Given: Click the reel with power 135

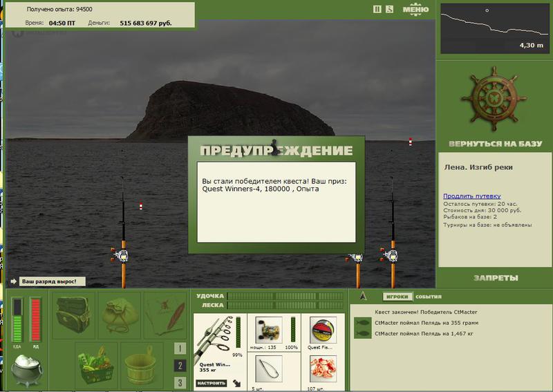Looking at the screenshot, I should pyautogui.click(x=269, y=330).
